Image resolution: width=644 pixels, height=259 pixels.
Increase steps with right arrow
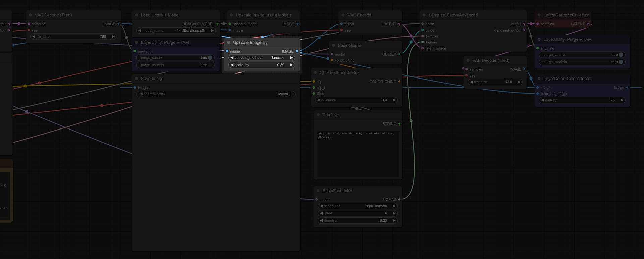[x=394, y=213]
